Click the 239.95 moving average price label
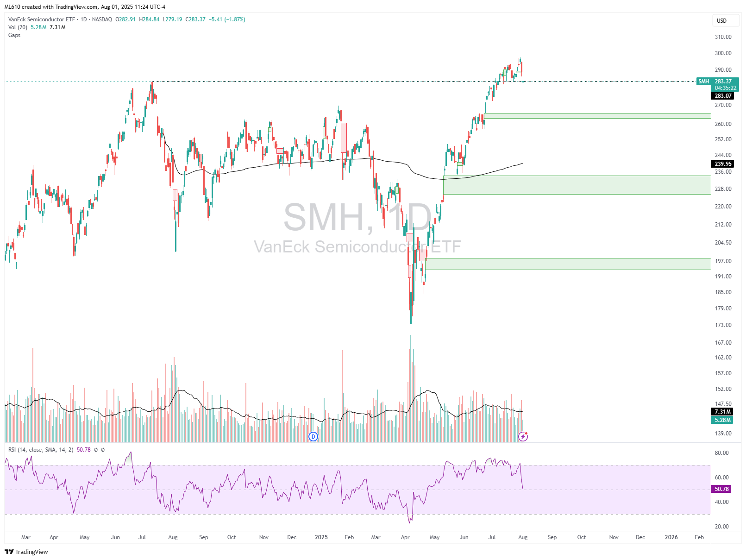Screen dimensions: 746x560 [723, 164]
